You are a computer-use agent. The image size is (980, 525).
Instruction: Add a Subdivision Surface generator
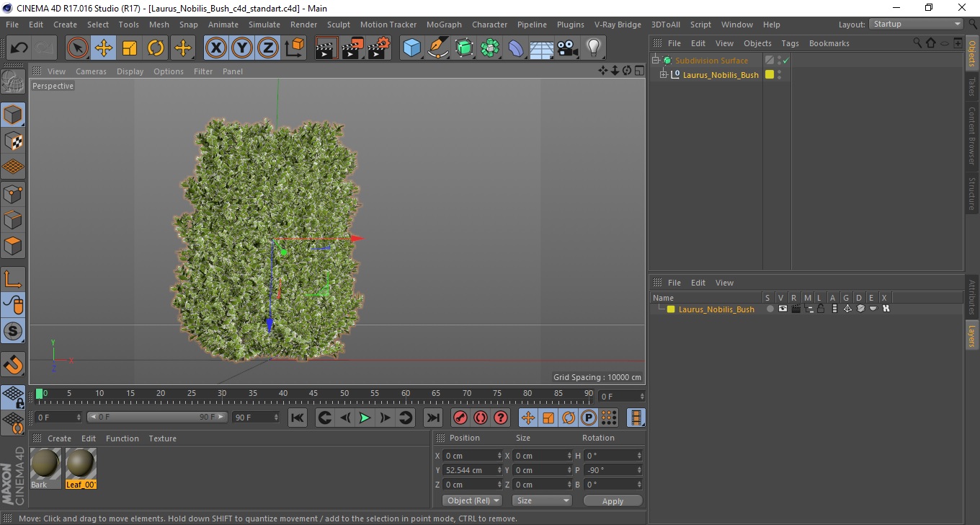[x=464, y=48]
